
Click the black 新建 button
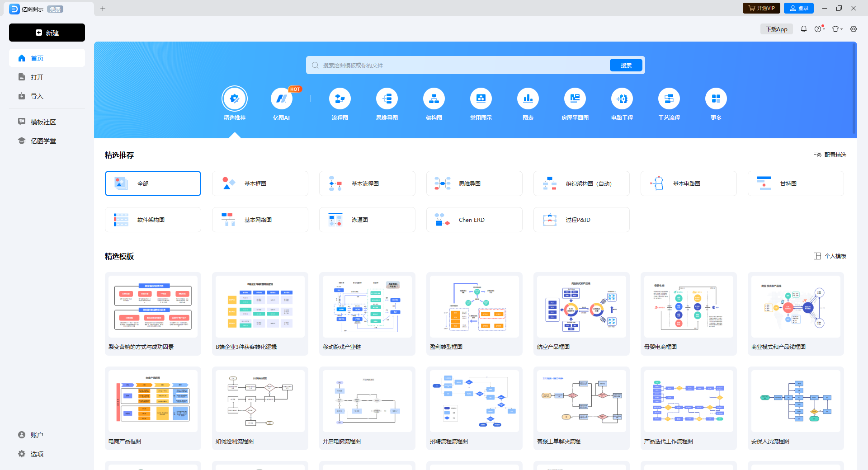click(x=47, y=33)
